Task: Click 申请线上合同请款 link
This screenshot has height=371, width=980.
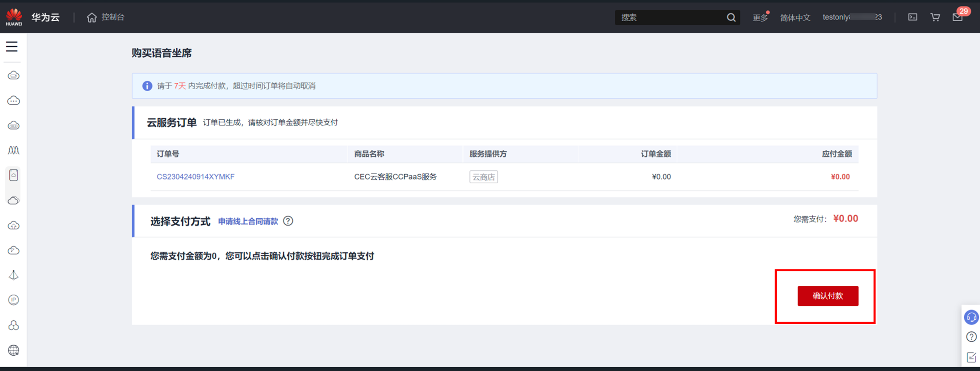Action: pyautogui.click(x=248, y=222)
